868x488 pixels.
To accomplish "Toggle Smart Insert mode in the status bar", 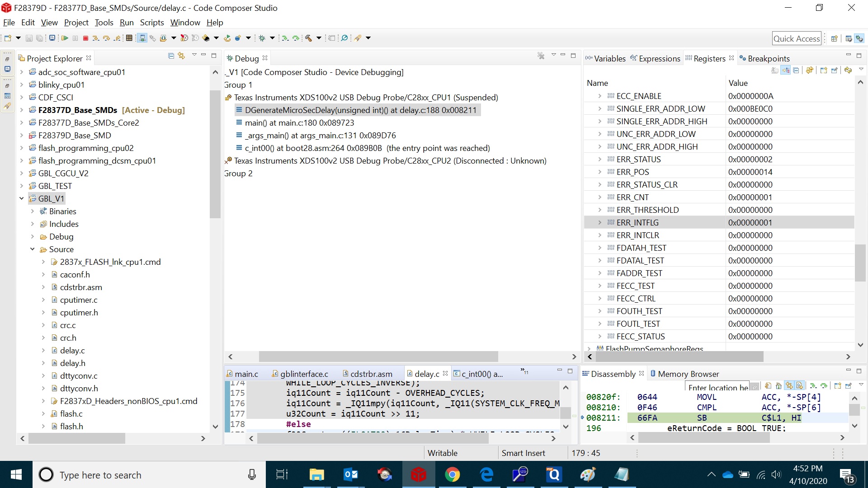I will point(523,452).
